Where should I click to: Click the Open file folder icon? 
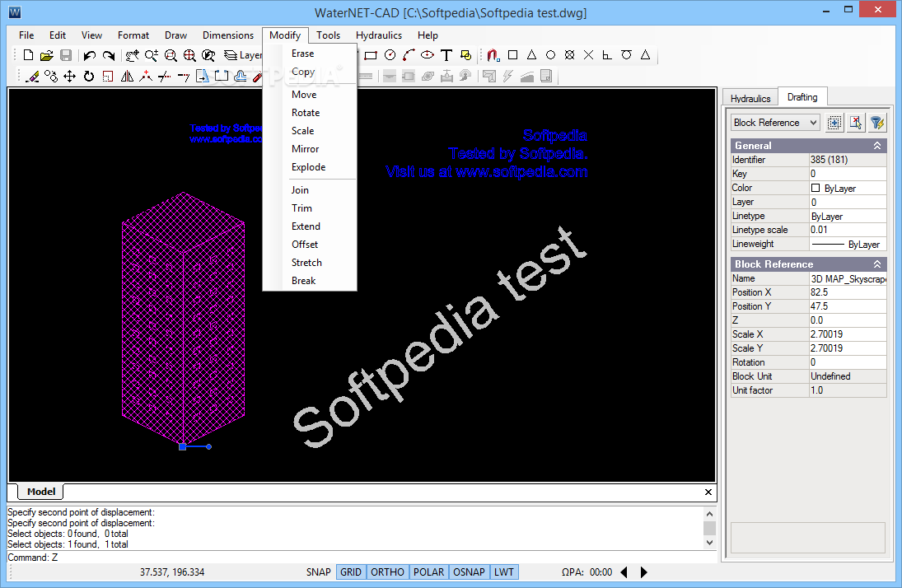pyautogui.click(x=47, y=55)
